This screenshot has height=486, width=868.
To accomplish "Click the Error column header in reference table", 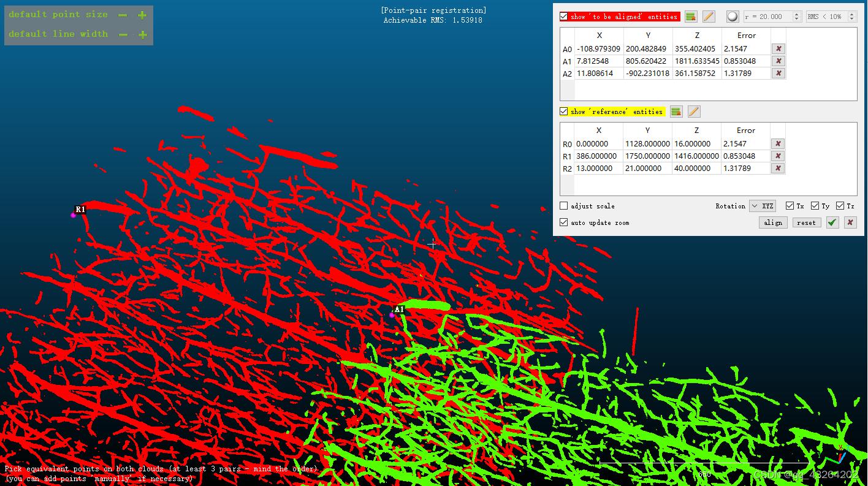I will point(746,131).
